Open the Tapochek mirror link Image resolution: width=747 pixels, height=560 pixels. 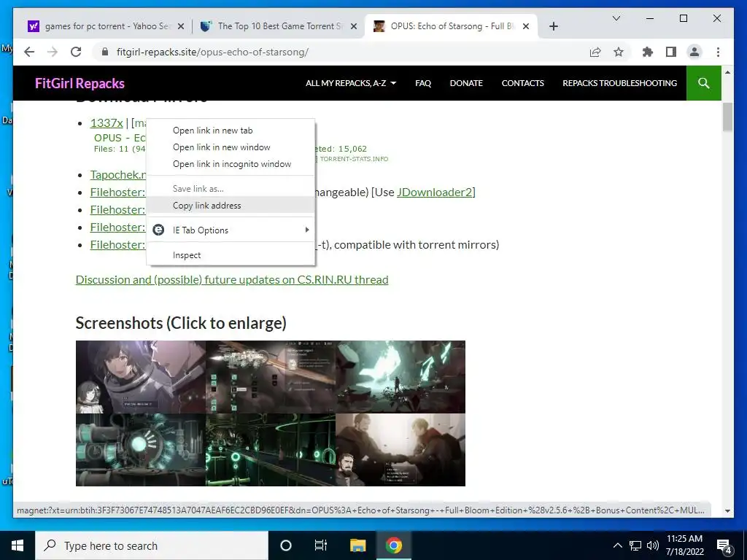click(118, 175)
